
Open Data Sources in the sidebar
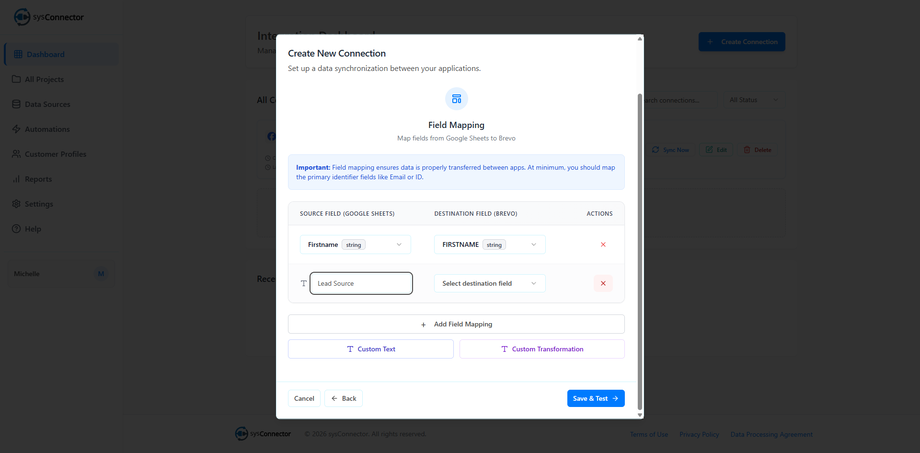[x=47, y=104]
